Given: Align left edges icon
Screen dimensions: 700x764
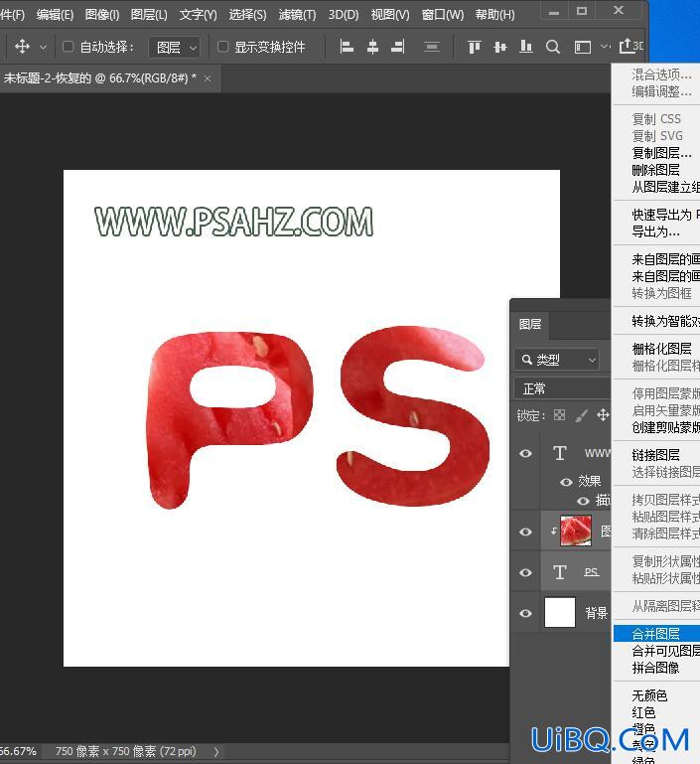Looking at the screenshot, I should pyautogui.click(x=347, y=47).
